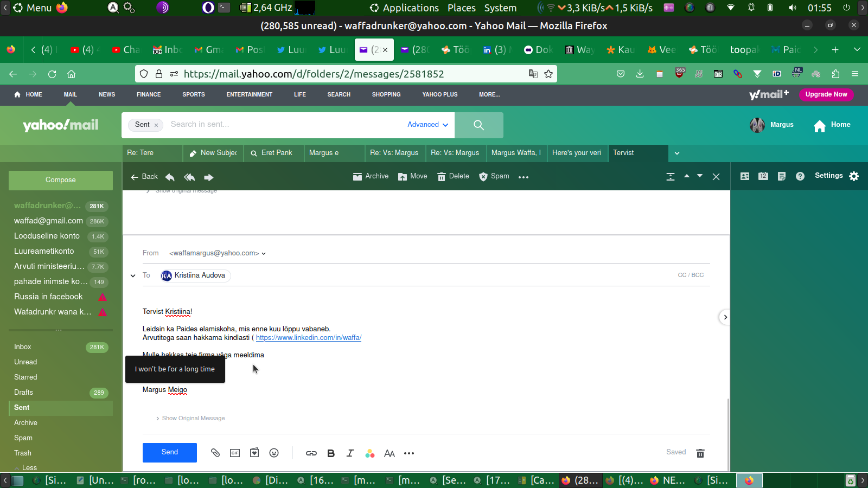Insert a hyperlink using the link icon
This screenshot has width=868, height=488.
(311, 453)
